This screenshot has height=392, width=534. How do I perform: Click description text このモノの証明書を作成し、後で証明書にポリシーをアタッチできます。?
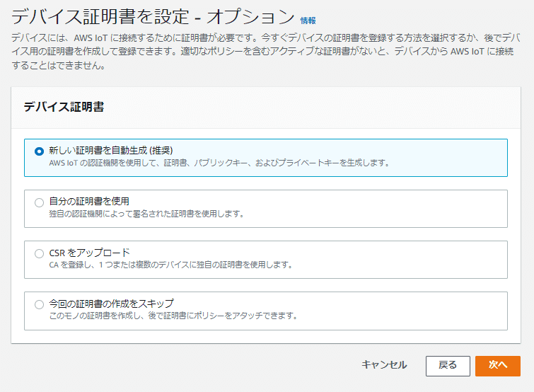pyautogui.click(x=174, y=316)
